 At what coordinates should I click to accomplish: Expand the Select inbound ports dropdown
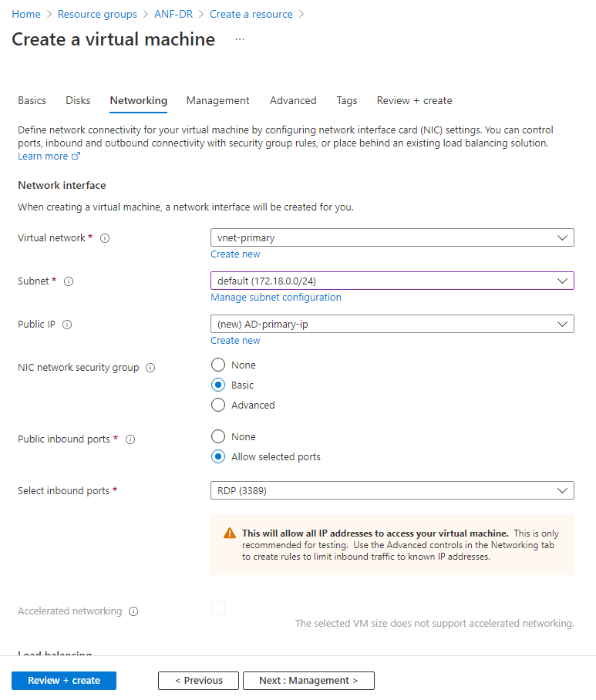point(392,490)
